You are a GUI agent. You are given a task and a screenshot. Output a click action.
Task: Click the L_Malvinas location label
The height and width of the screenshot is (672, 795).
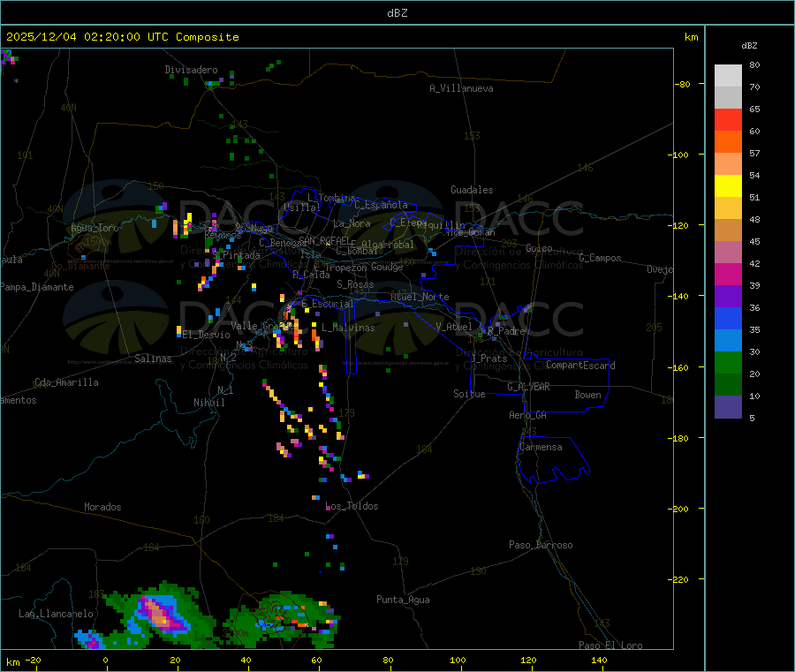(x=348, y=328)
